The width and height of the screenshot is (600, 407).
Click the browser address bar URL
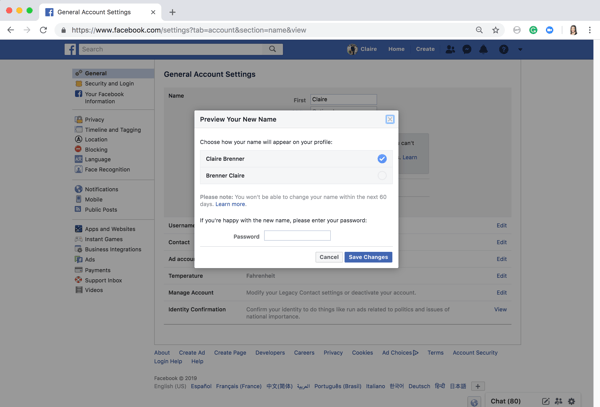point(189,30)
